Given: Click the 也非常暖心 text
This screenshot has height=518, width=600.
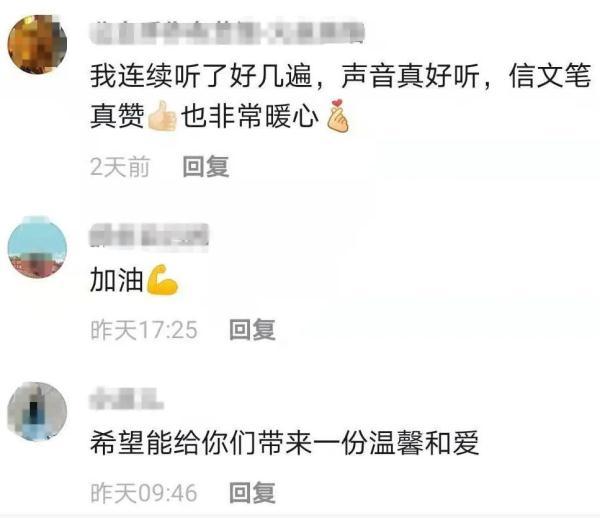Looking at the screenshot, I should [x=249, y=116].
